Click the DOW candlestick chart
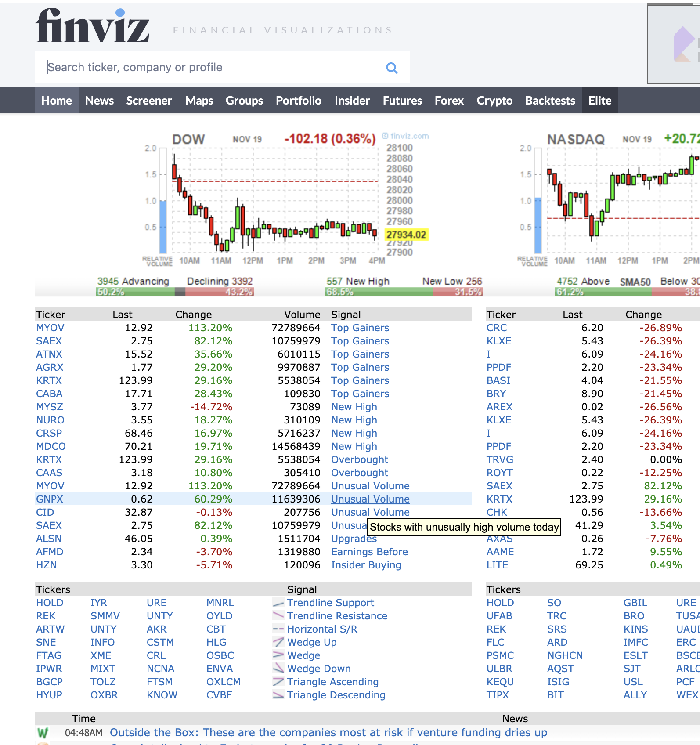 tap(274, 202)
